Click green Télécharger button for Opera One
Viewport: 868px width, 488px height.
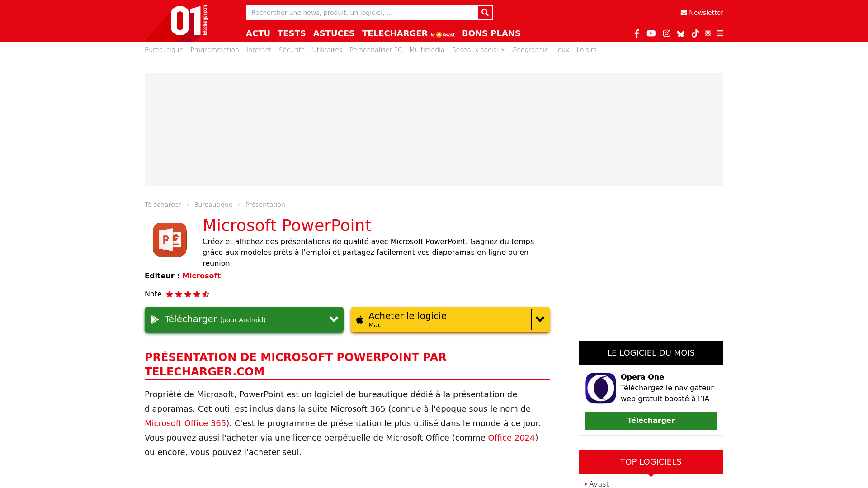[x=651, y=421]
